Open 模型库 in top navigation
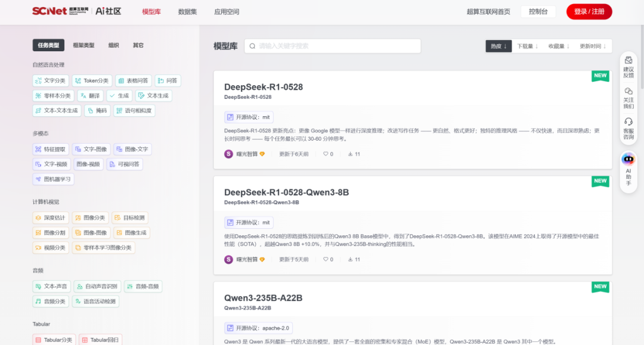The width and height of the screenshot is (644, 345). click(151, 12)
